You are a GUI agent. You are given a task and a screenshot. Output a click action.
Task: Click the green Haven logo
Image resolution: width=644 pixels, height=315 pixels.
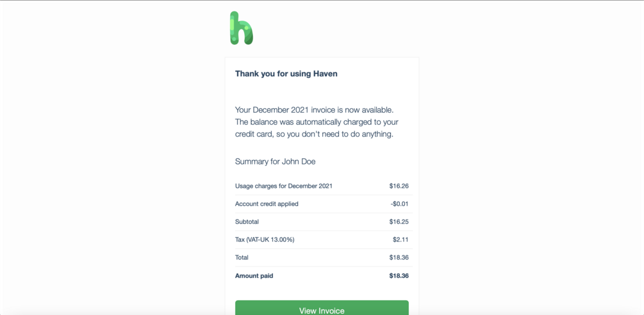pos(242,28)
